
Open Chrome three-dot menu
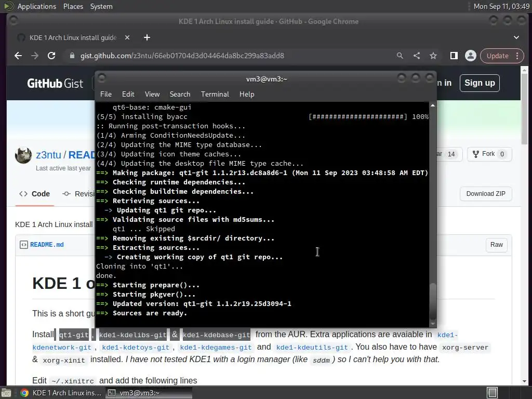pos(517,56)
